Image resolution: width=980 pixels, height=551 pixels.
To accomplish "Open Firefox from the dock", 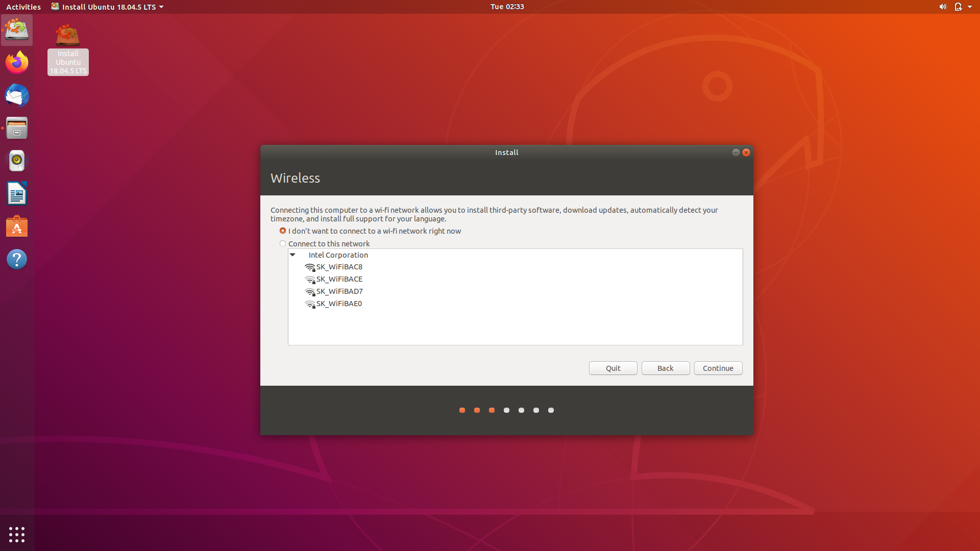I will (17, 63).
